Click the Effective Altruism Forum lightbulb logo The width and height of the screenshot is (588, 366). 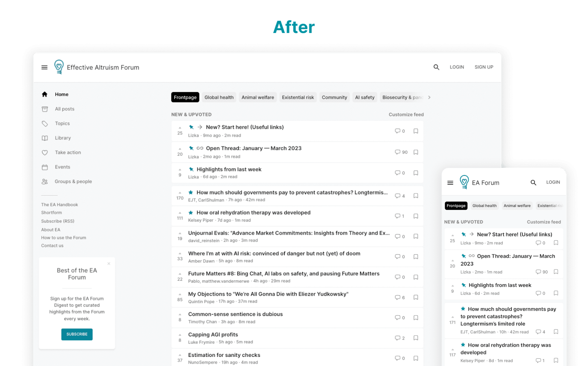[x=59, y=67]
